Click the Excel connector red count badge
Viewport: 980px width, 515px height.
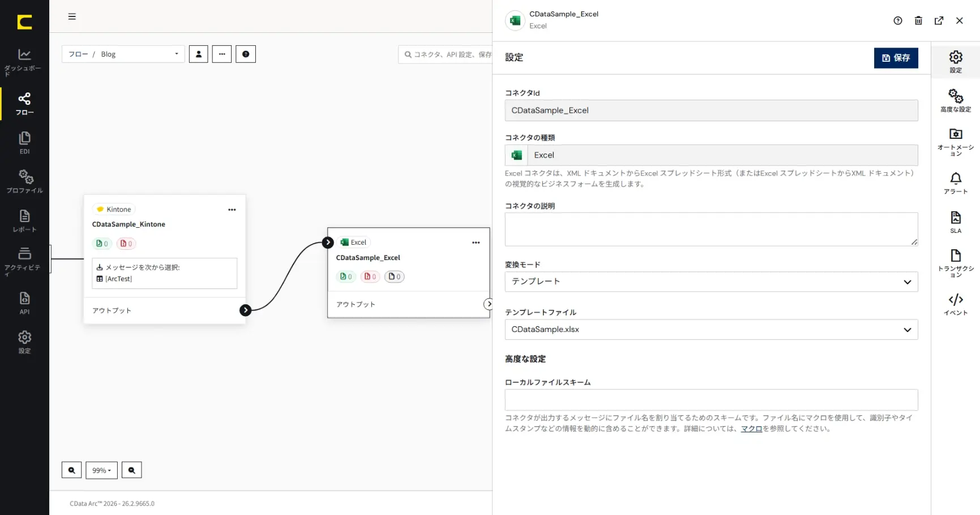pyautogui.click(x=370, y=276)
